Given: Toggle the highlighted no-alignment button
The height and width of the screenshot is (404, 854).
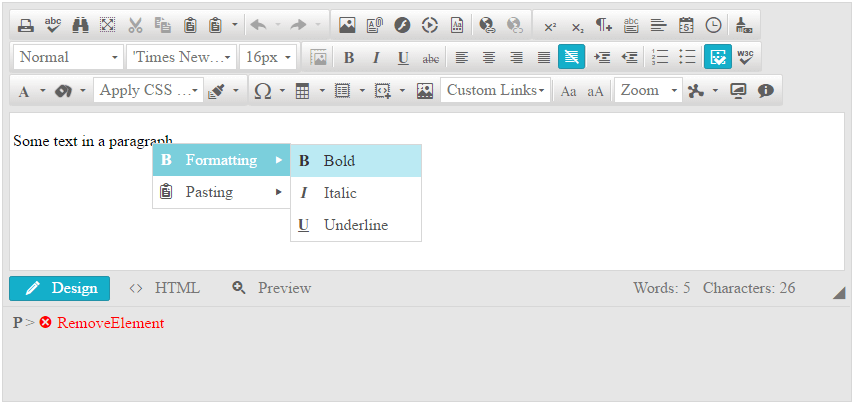Looking at the screenshot, I should [x=571, y=57].
